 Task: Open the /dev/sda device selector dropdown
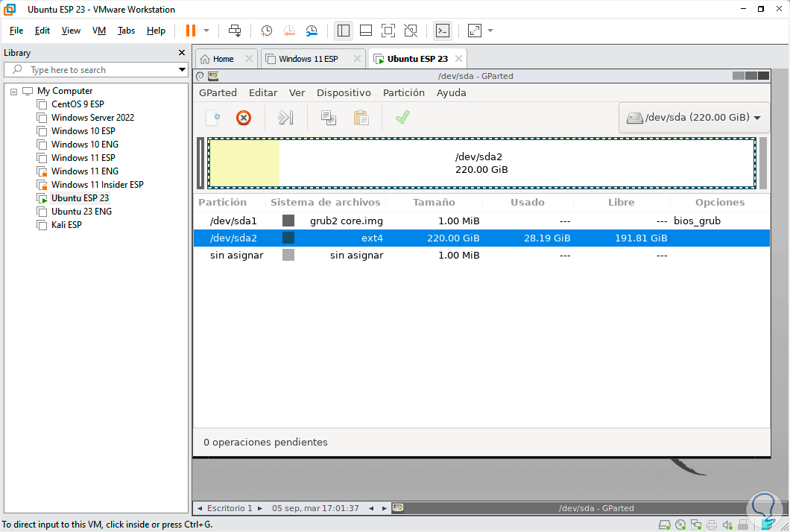pos(694,118)
